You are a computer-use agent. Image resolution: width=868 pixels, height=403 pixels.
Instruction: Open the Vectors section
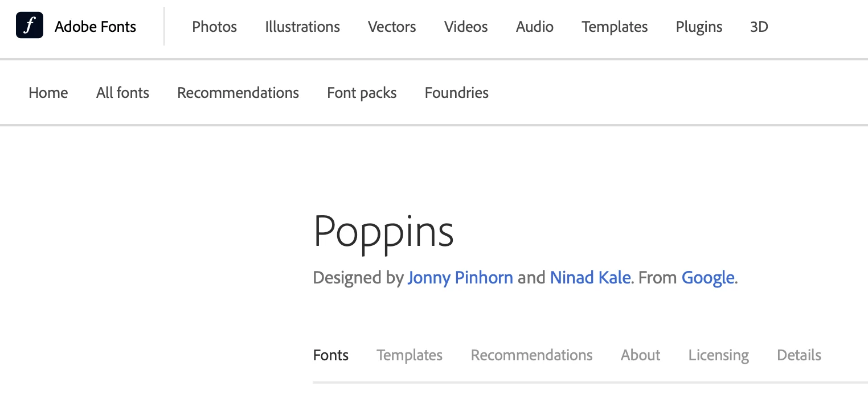[392, 27]
